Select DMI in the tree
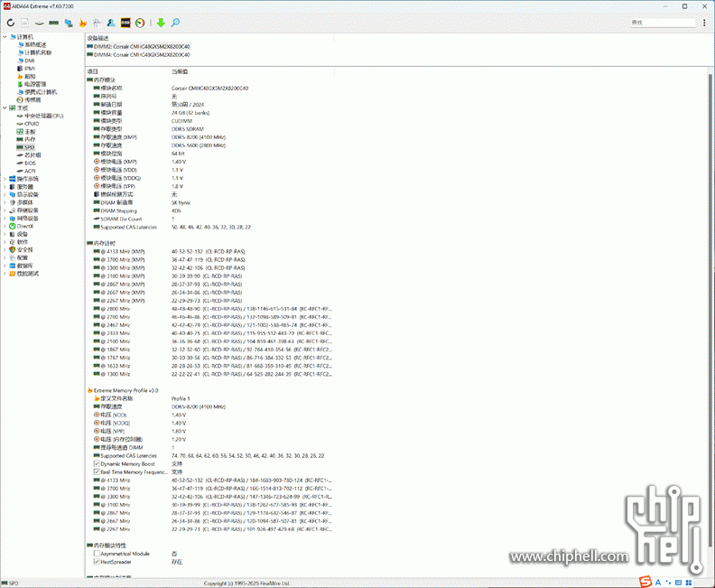 click(x=29, y=61)
